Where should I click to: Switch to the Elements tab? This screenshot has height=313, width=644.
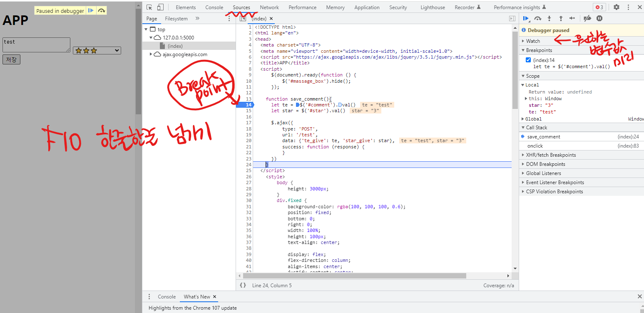click(186, 7)
